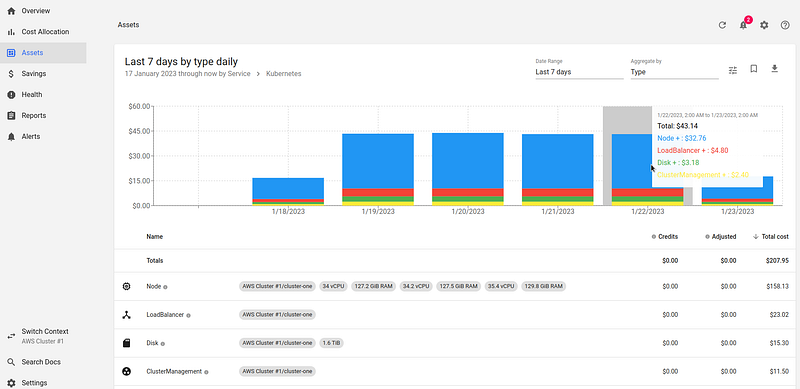The image size is (800, 389).
Task: Select Assets in sidebar
Action: (x=32, y=53)
